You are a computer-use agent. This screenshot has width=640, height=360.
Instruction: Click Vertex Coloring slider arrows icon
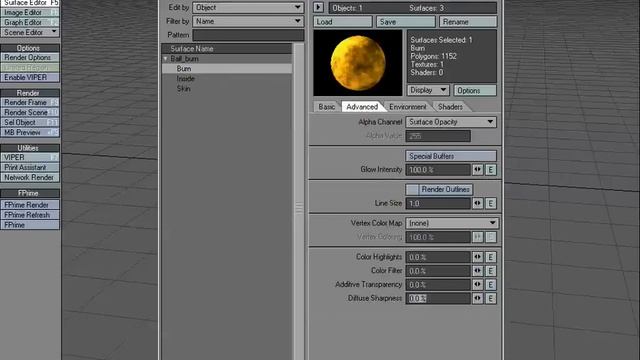pyautogui.click(x=478, y=237)
